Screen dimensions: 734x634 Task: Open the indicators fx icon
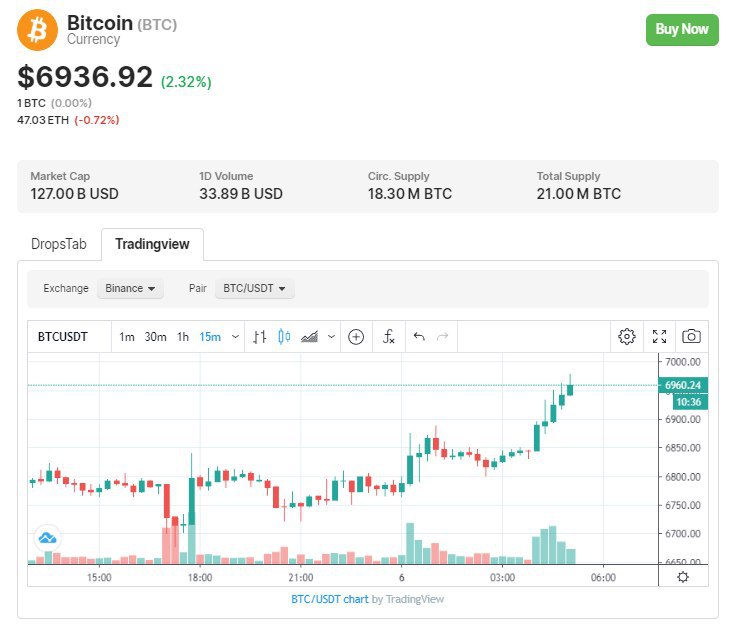coord(389,337)
